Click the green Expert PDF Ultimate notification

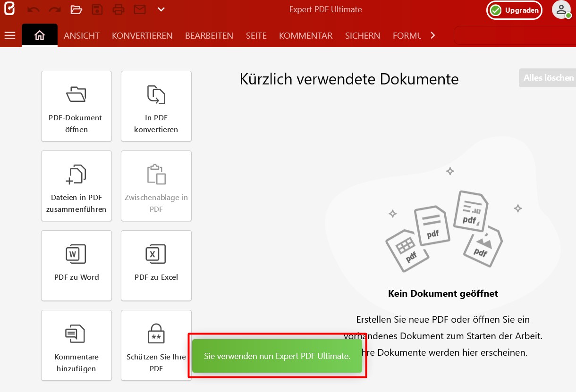277,356
